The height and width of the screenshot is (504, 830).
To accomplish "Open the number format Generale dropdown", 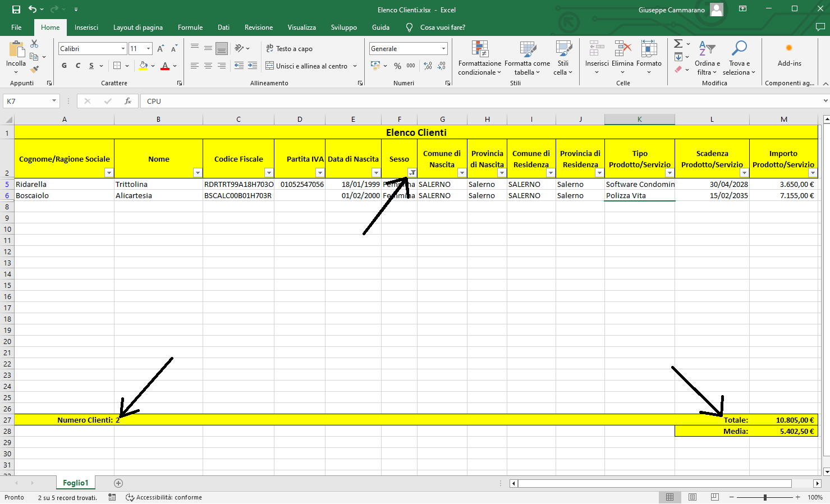I will point(443,49).
